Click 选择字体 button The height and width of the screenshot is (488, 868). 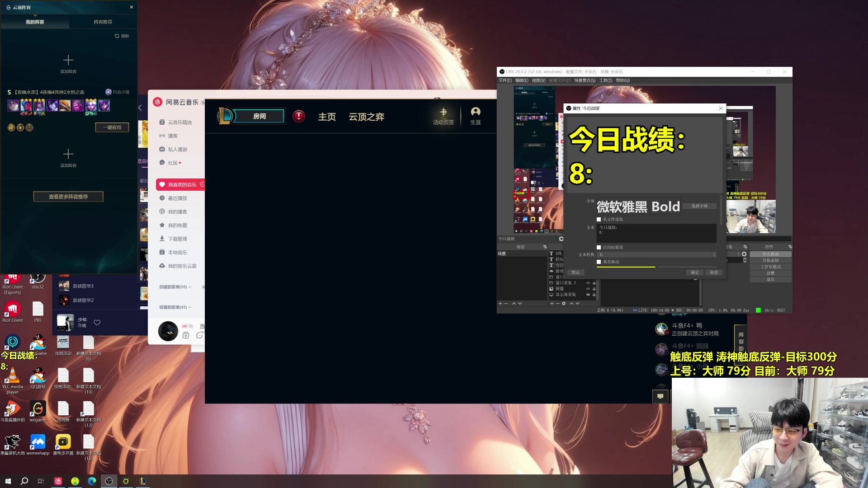[x=699, y=206]
